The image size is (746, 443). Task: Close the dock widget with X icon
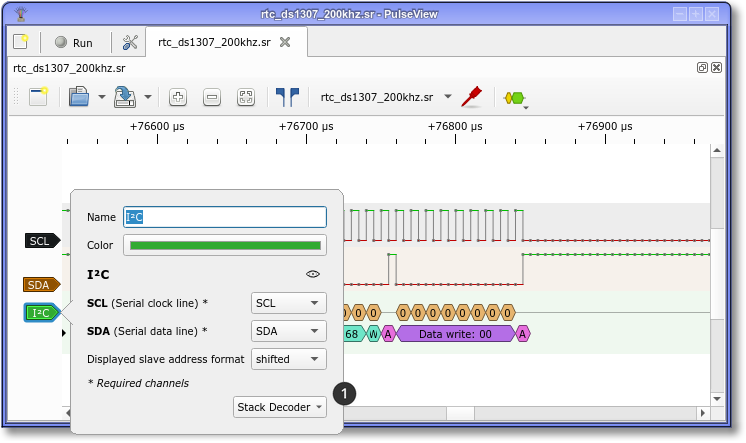coord(717,68)
